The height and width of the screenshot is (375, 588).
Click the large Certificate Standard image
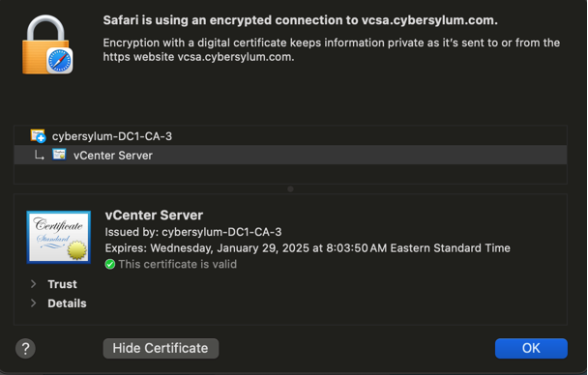click(58, 237)
